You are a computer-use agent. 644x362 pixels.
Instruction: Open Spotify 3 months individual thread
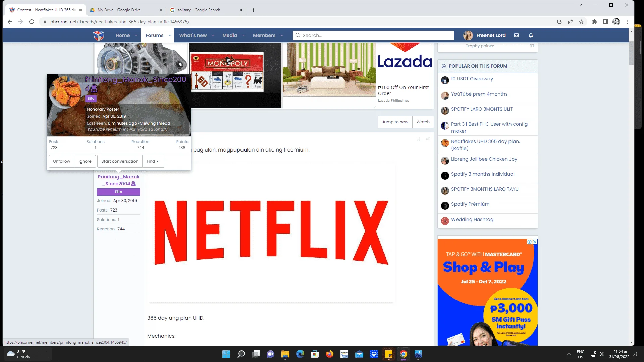coord(483,174)
